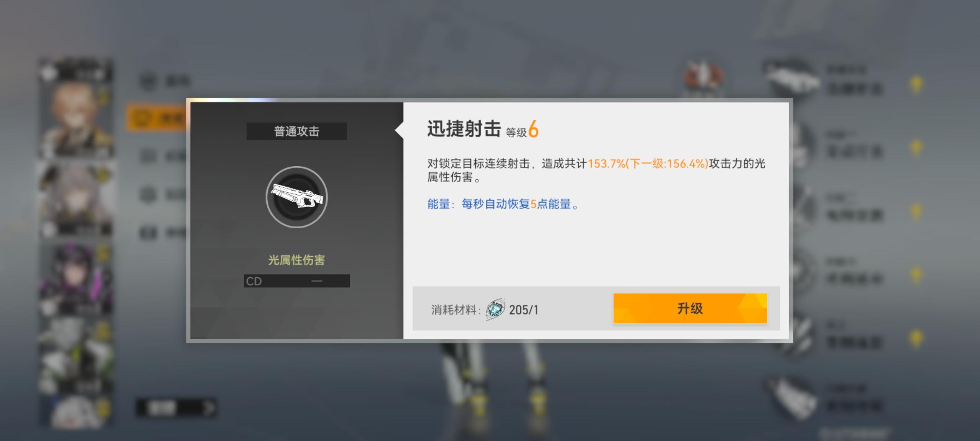
Task: Click the 迅捷射击 skill title
Action: tap(464, 129)
